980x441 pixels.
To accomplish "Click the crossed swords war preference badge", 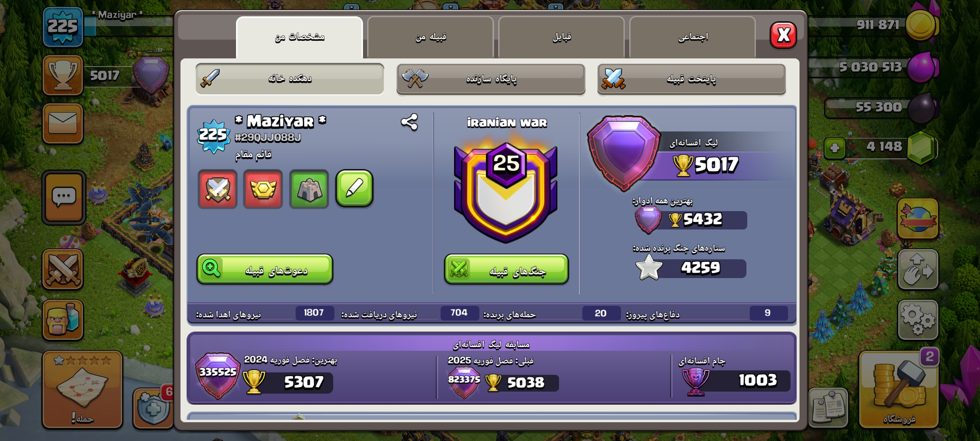I will 218,189.
